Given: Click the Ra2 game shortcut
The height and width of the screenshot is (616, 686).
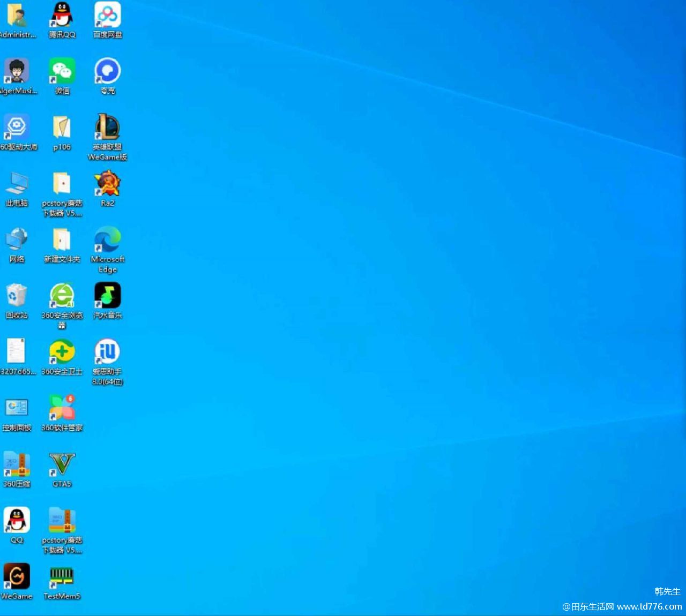Looking at the screenshot, I should point(107,184).
